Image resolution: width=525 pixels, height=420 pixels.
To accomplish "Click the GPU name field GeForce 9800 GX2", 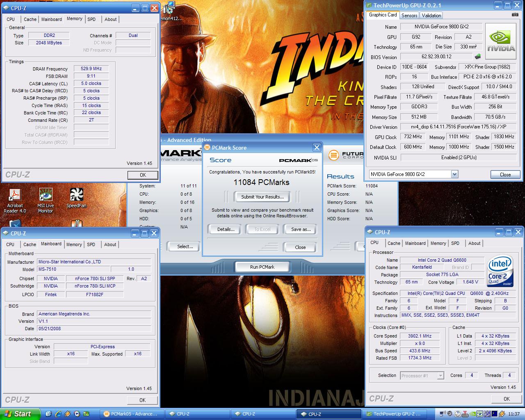I will click(441, 27).
